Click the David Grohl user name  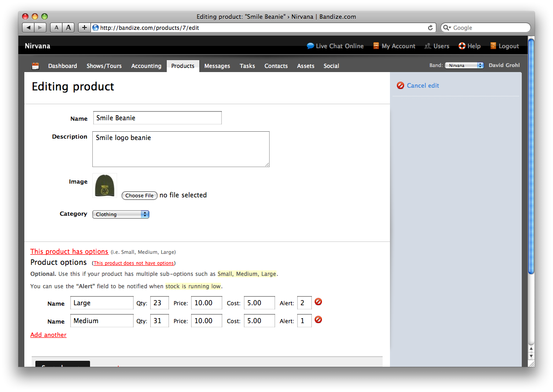(x=504, y=65)
